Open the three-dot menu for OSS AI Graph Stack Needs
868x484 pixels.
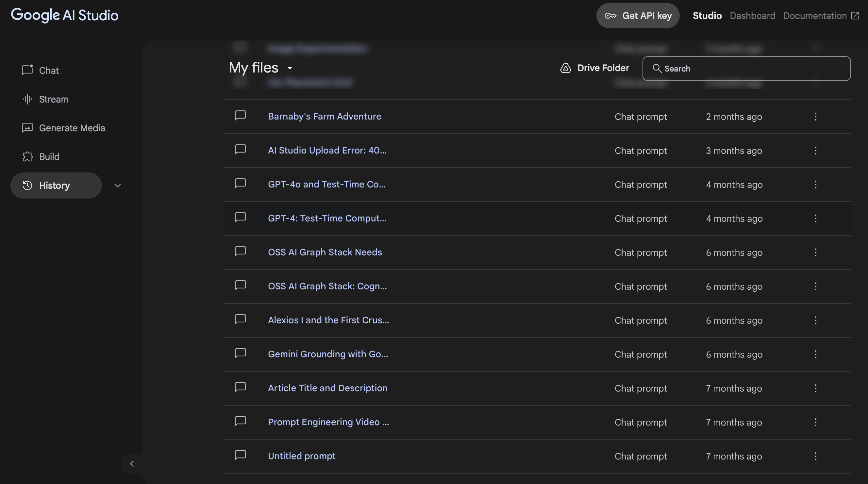click(815, 252)
